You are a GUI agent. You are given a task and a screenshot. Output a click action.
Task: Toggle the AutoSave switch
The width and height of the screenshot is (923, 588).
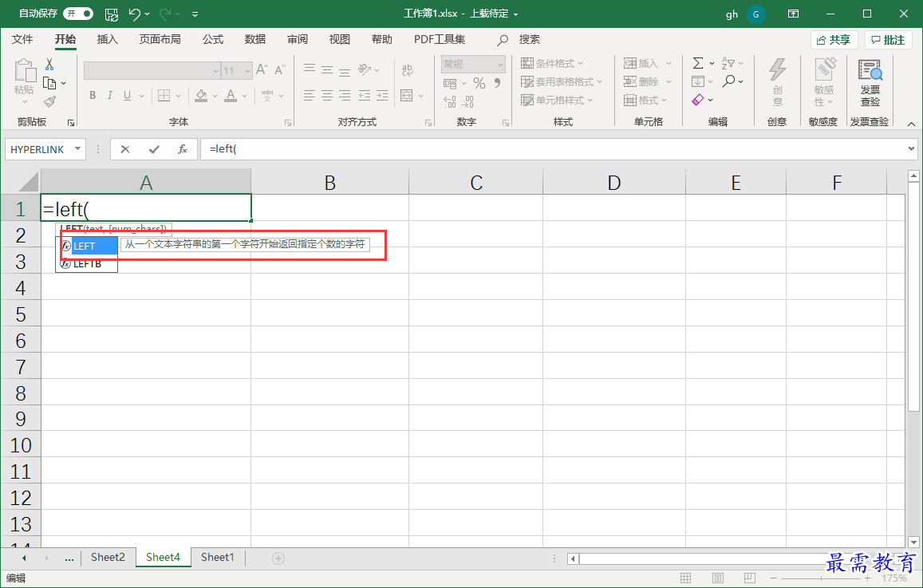tap(77, 13)
